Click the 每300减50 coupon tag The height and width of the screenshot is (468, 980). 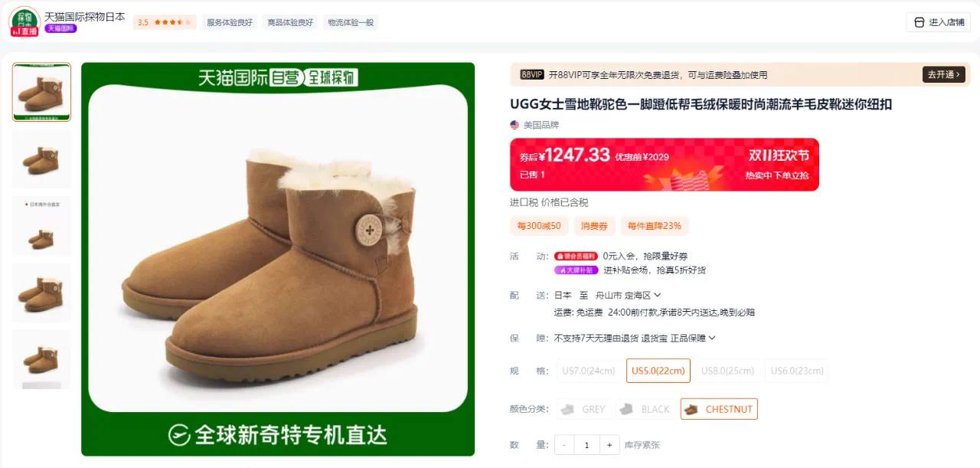[539, 226]
